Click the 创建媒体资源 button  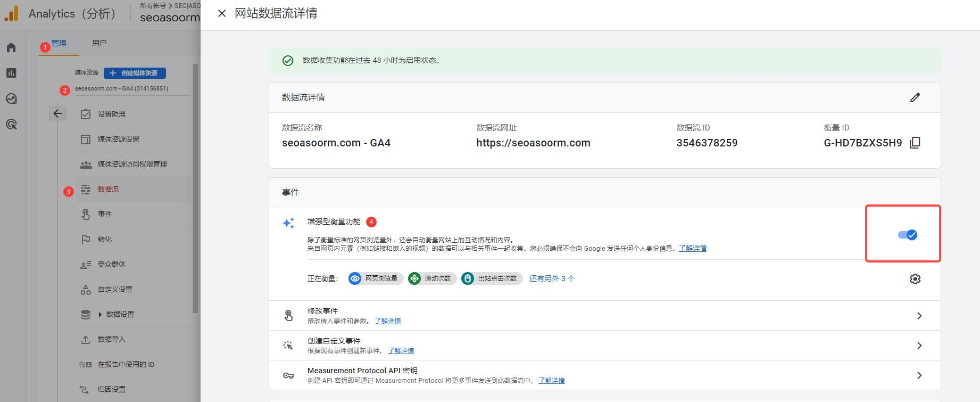coord(135,73)
